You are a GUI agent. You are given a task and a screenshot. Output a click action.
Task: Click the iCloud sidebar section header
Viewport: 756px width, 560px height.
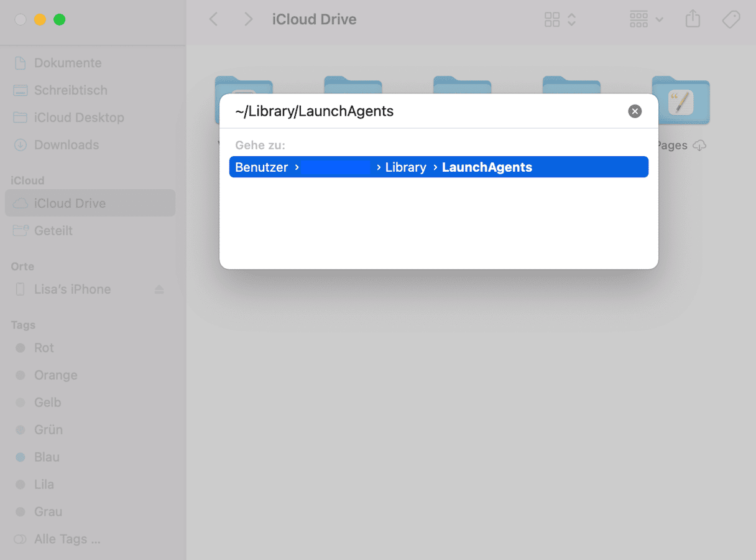point(27,180)
